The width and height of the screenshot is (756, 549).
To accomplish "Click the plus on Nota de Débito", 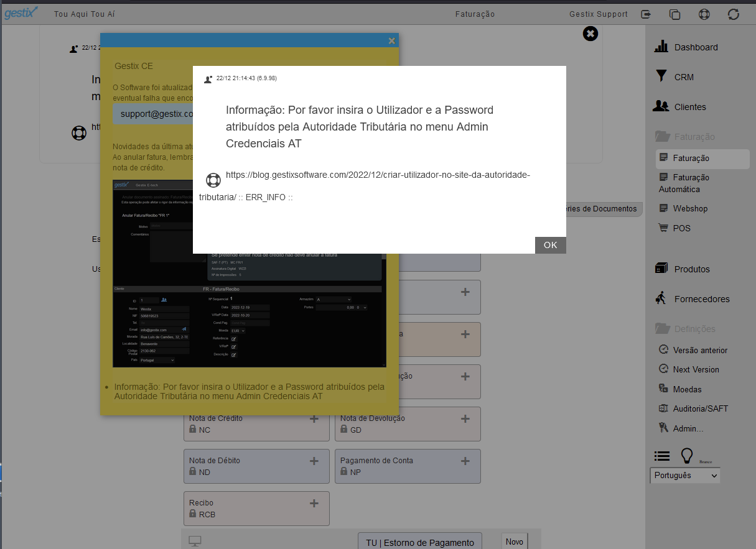I will (314, 461).
